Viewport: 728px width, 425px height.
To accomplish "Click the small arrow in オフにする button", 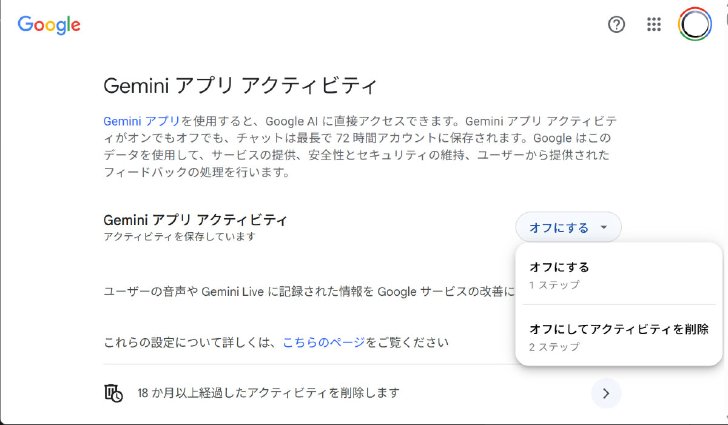I will click(x=604, y=227).
